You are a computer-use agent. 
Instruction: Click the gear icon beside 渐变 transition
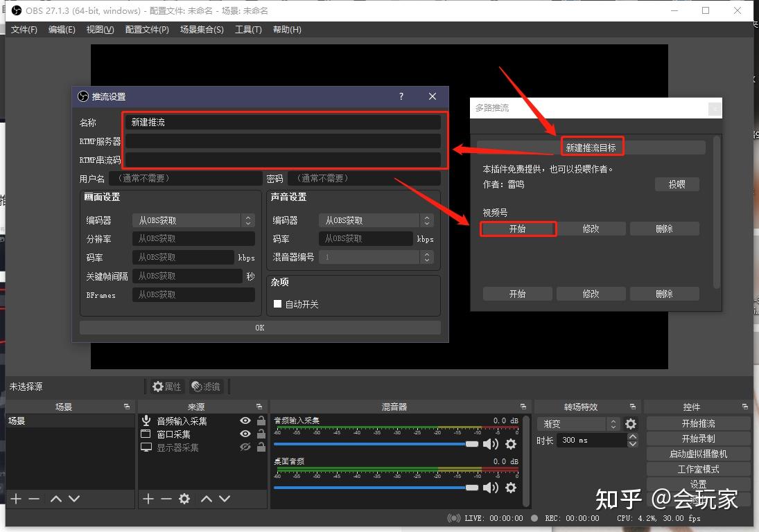point(630,424)
